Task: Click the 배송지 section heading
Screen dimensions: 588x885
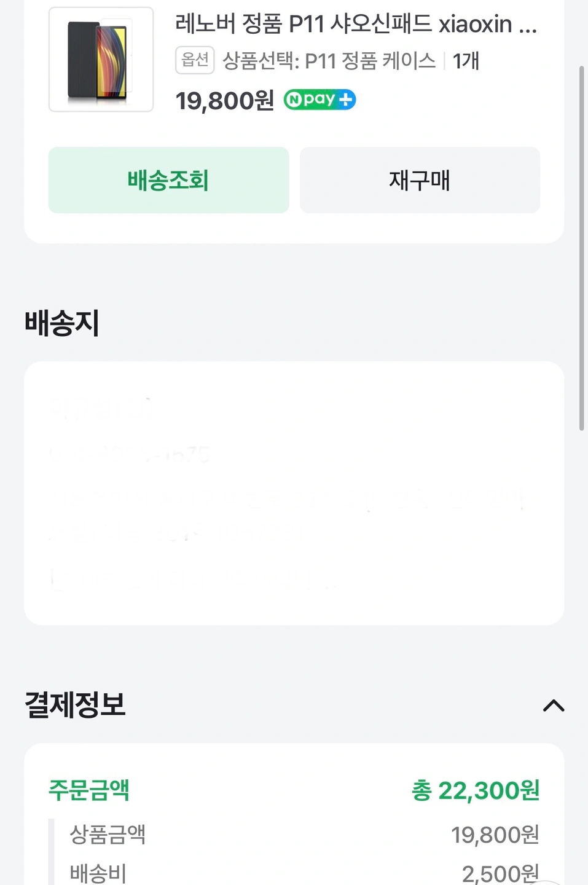Action: (x=62, y=323)
